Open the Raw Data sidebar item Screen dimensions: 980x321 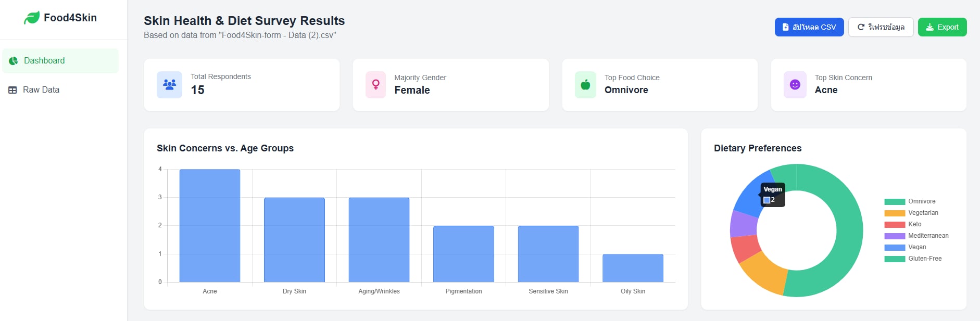click(x=60, y=90)
